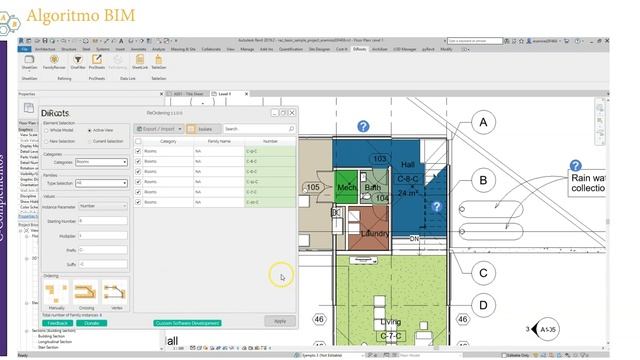The width and height of the screenshot is (640, 360).
Task: Uncheck the third Rooms row checkbox
Action: click(138, 171)
